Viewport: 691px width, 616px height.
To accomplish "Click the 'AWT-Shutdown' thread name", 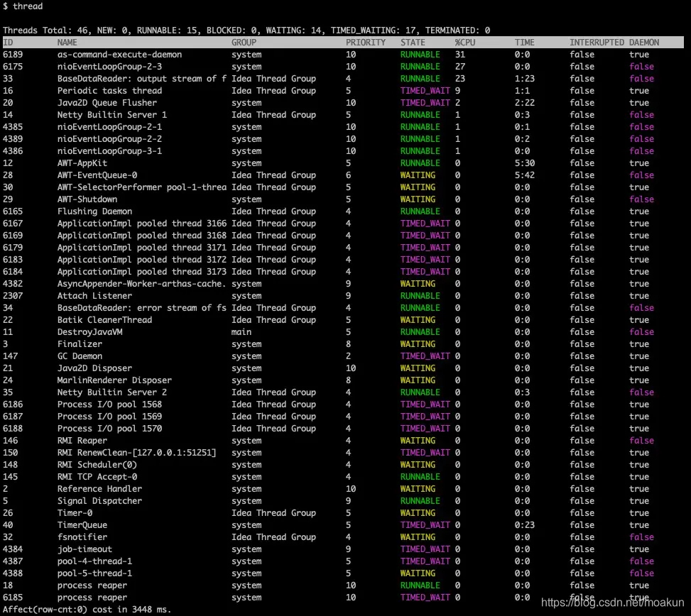I will 87,199.
